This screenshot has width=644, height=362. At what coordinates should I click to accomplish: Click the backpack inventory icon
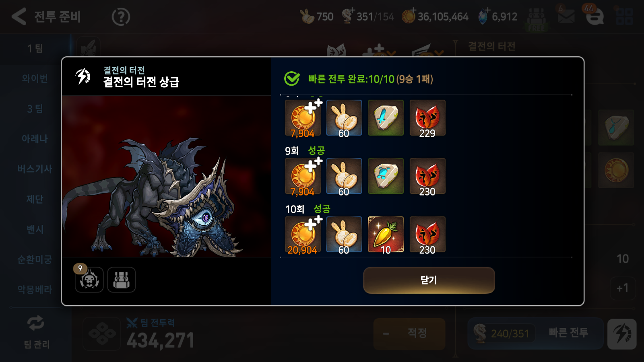[121, 280]
